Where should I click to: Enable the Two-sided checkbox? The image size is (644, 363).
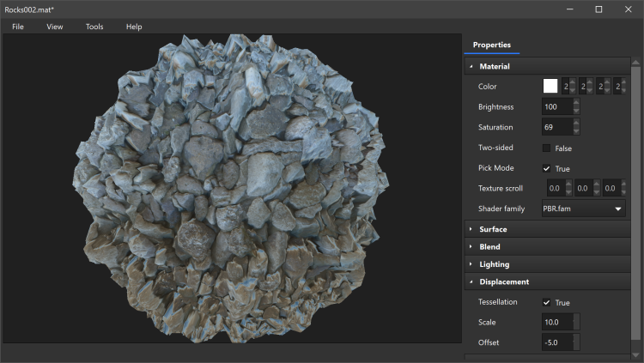click(546, 148)
